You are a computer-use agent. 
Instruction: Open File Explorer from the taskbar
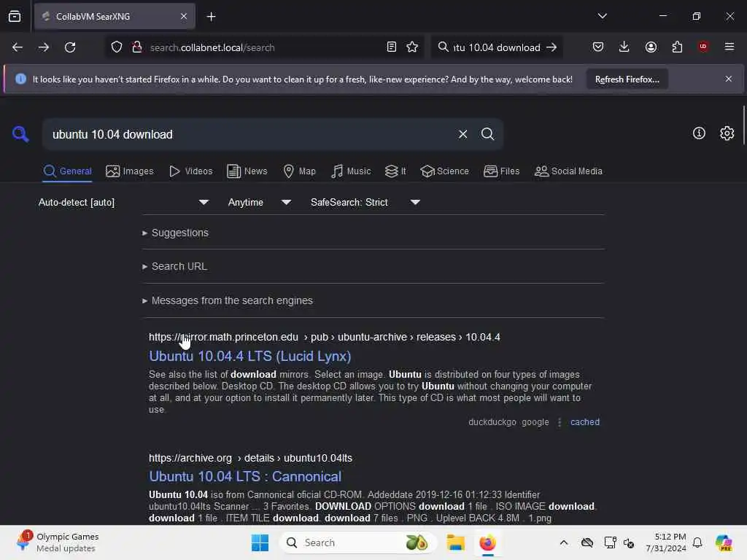(455, 542)
